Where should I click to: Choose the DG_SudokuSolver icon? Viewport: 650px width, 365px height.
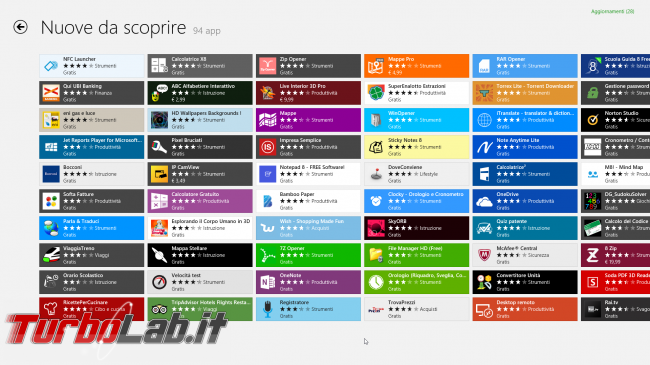593,201
